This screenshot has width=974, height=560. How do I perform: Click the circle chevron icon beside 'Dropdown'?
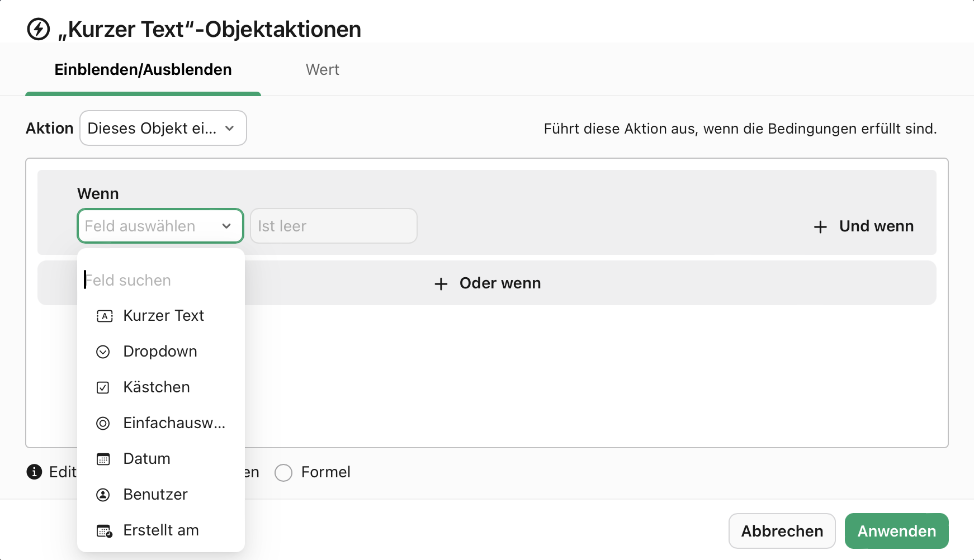(x=103, y=352)
